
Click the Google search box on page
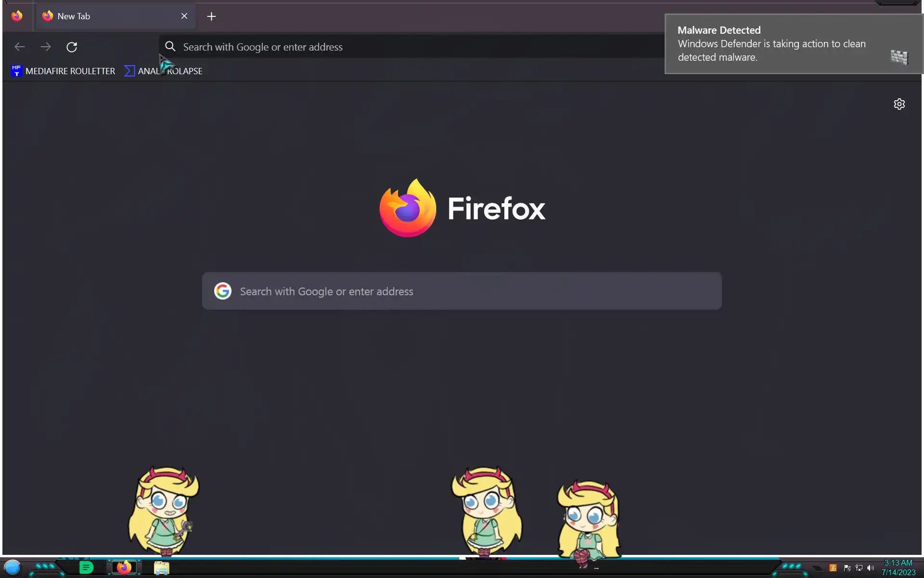point(462,291)
